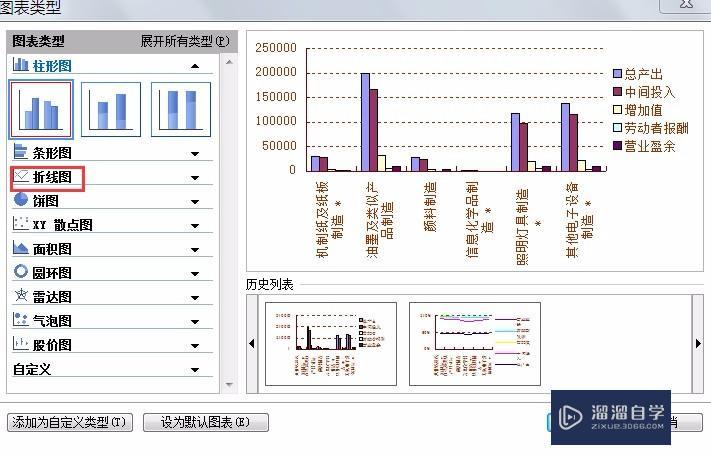Screen dimensions: 711x457
Task: Click the 250000 axis value label
Action: coord(276,48)
